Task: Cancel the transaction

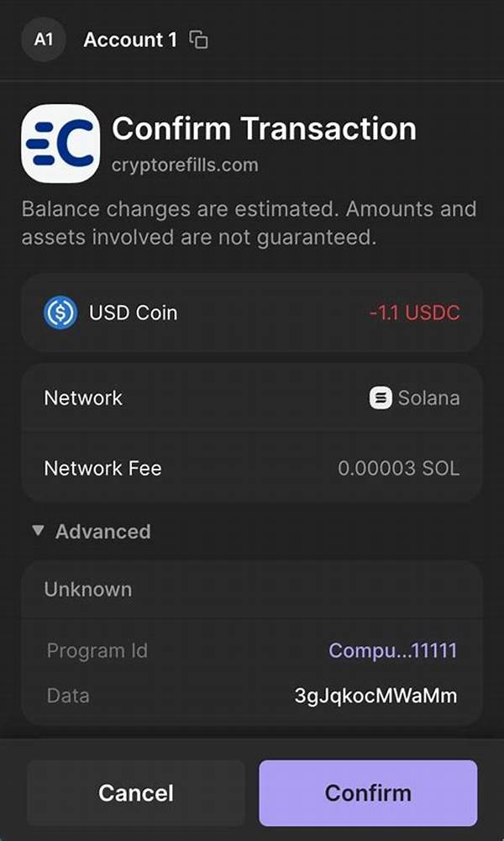Action: pos(136,792)
